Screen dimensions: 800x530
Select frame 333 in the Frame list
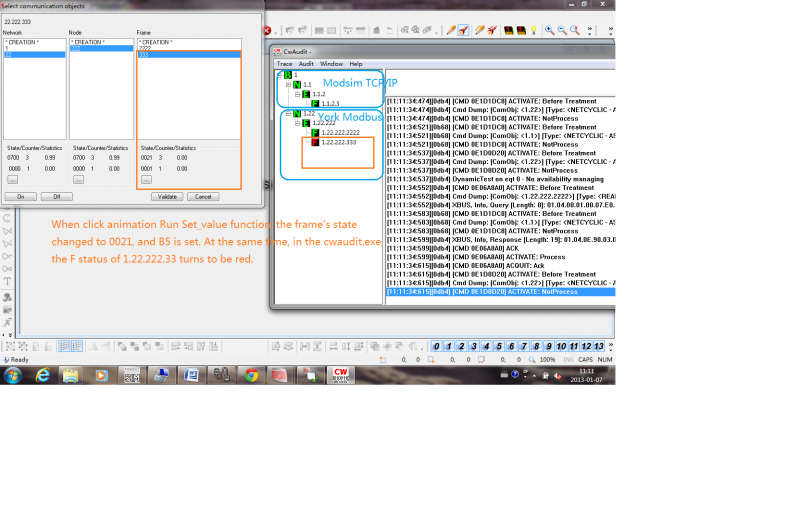(189, 55)
